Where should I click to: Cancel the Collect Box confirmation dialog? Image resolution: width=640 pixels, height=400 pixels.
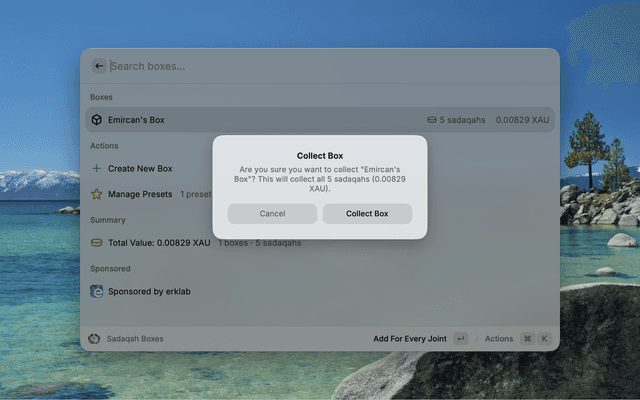pos(272,214)
